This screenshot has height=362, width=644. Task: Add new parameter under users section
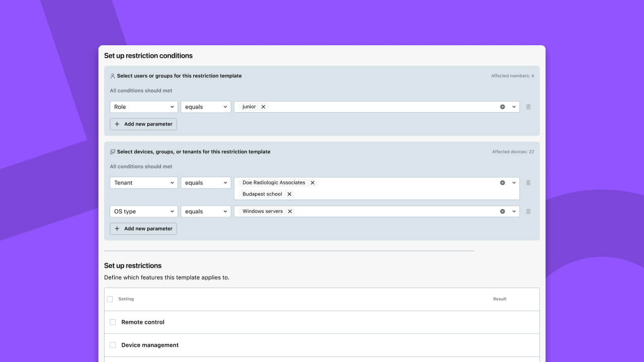click(143, 124)
